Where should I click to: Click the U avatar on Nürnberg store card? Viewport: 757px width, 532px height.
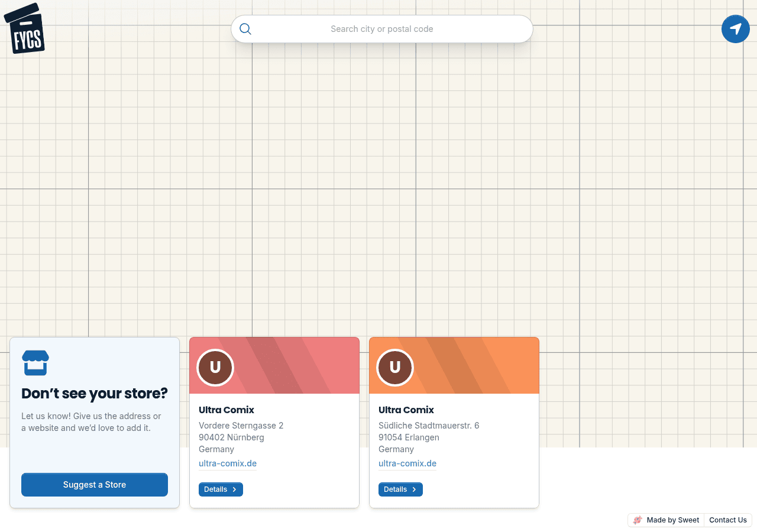[215, 367]
